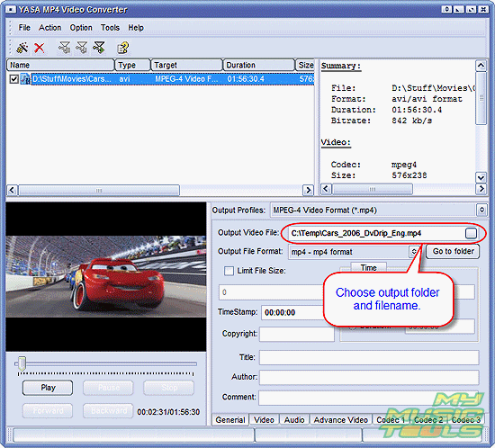Viewport: 495px width, 448px height.
Task: Click the summary panel horizontal scrollbar thumb
Action: [x=373, y=189]
